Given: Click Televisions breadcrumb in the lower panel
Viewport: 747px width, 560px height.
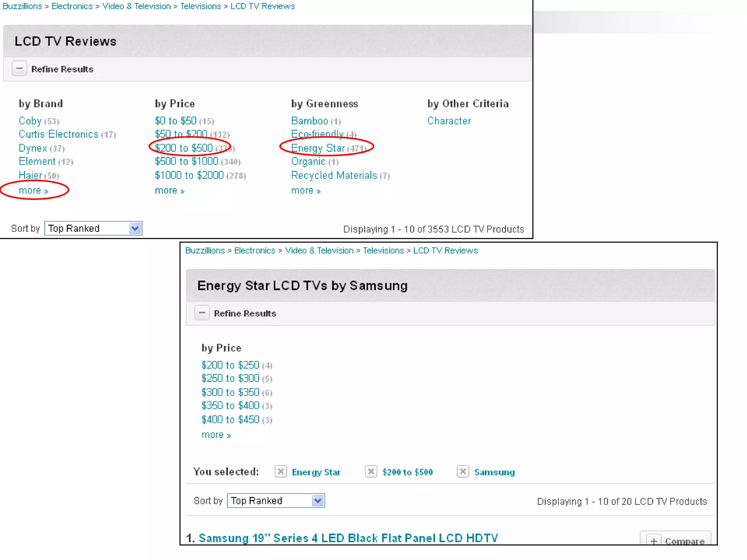Looking at the screenshot, I should (383, 250).
